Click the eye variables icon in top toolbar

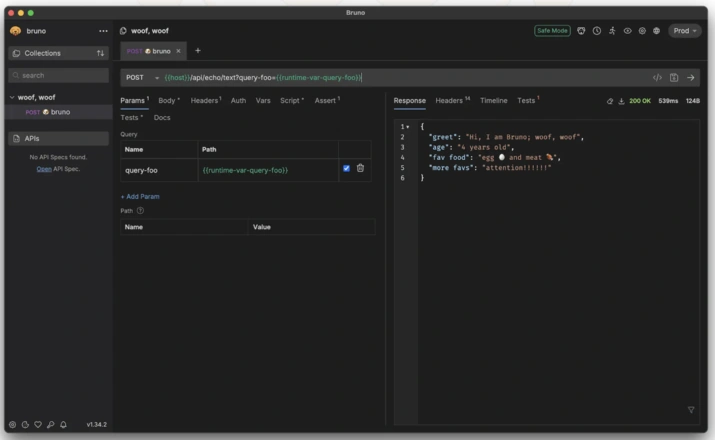(x=627, y=31)
